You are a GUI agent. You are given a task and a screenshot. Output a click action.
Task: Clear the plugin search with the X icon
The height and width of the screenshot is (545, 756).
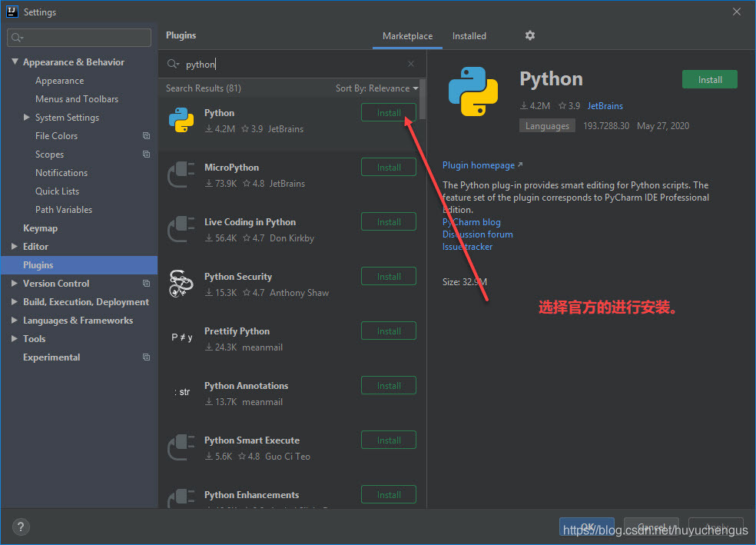coord(411,64)
